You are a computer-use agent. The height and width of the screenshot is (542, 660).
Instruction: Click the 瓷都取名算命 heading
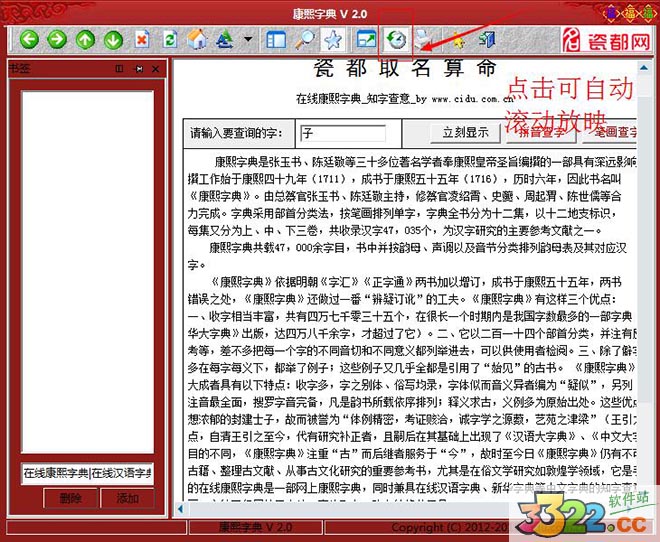coord(405,68)
